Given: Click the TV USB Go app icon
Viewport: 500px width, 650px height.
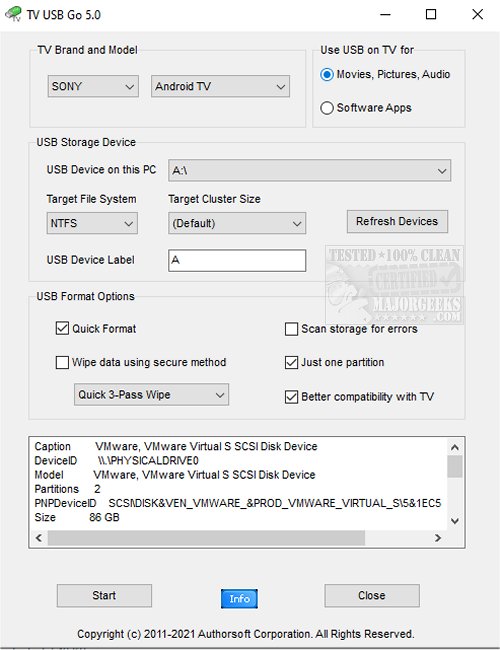Looking at the screenshot, I should (13, 14).
